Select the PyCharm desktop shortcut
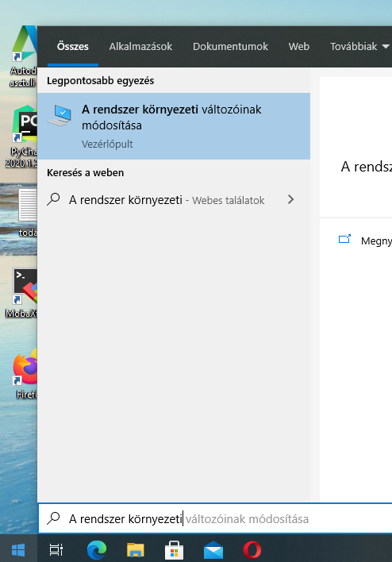 (21, 137)
